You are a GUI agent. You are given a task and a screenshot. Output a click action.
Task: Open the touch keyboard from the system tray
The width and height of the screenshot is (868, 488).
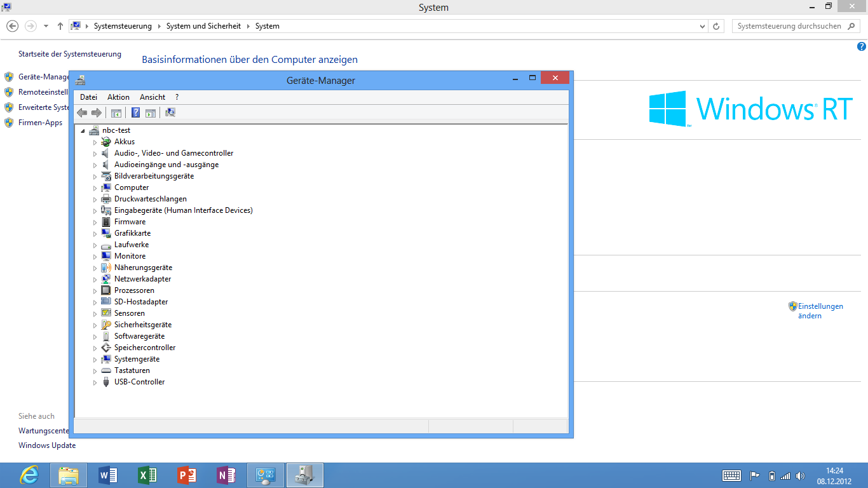pyautogui.click(x=731, y=475)
